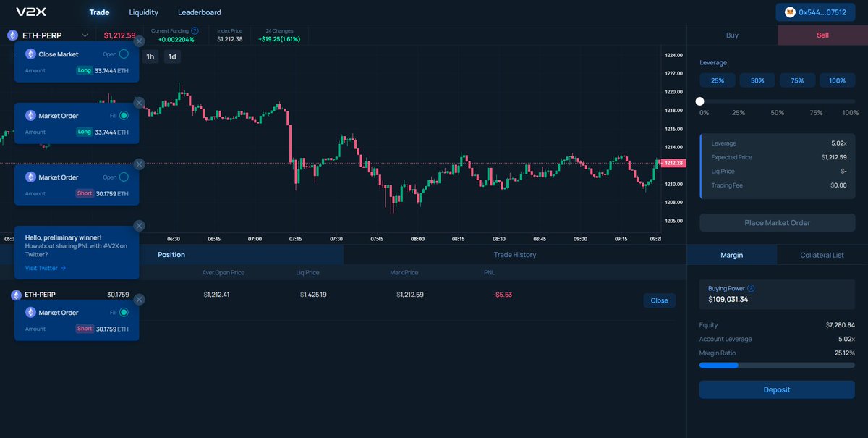Click the Current Funding rate +0.002204%
This screenshot has width=868, height=438.
pos(176,39)
